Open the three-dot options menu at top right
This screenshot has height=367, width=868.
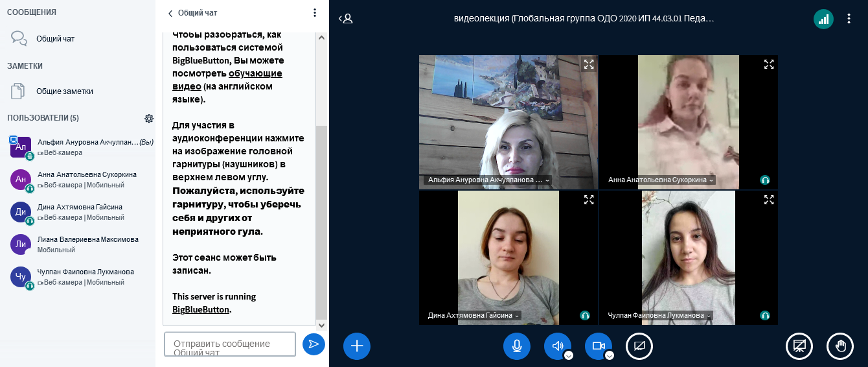point(849,19)
